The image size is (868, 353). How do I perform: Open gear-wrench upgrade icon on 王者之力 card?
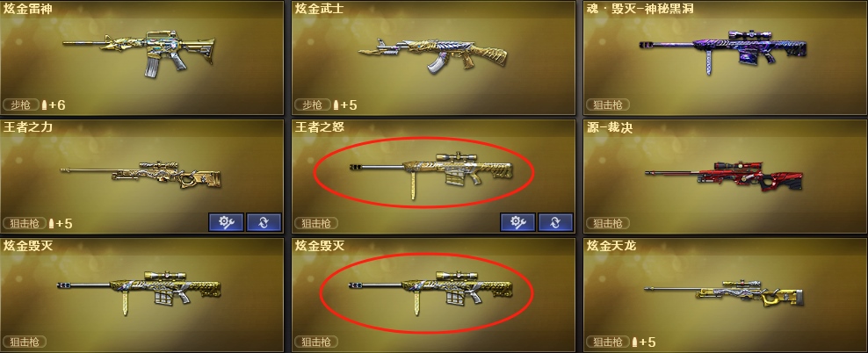point(226,222)
